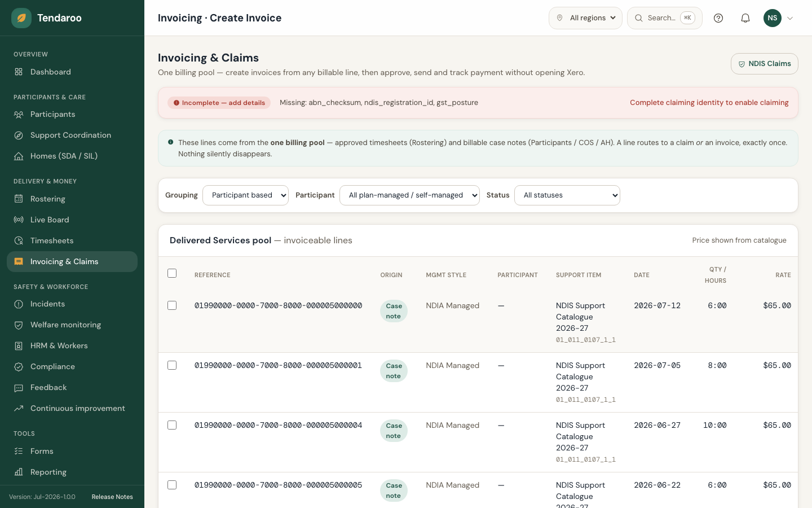812x508 pixels.
Task: Click the Forms checklist icon
Action: tap(19, 451)
